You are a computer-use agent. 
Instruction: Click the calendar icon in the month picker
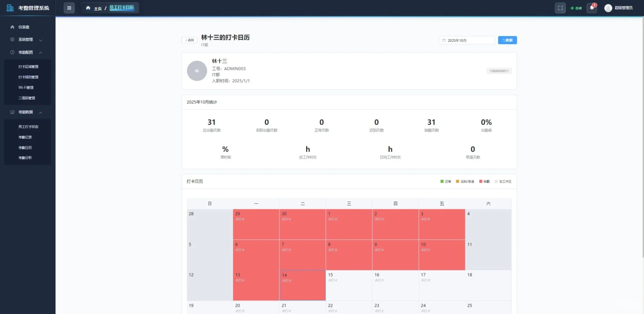pyautogui.click(x=444, y=40)
